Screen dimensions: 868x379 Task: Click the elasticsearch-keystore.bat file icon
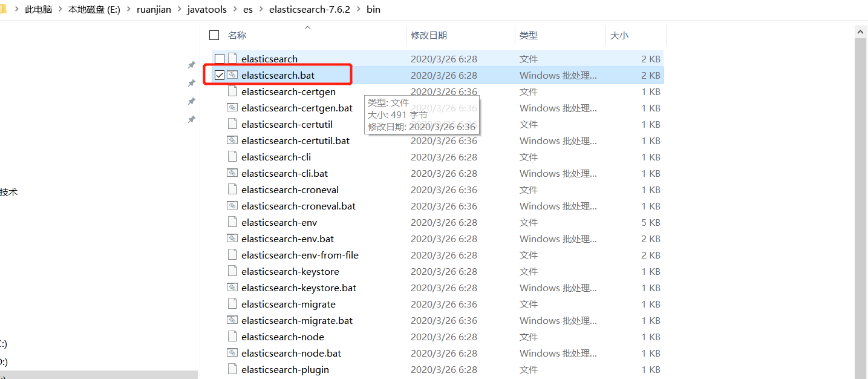[x=232, y=288]
